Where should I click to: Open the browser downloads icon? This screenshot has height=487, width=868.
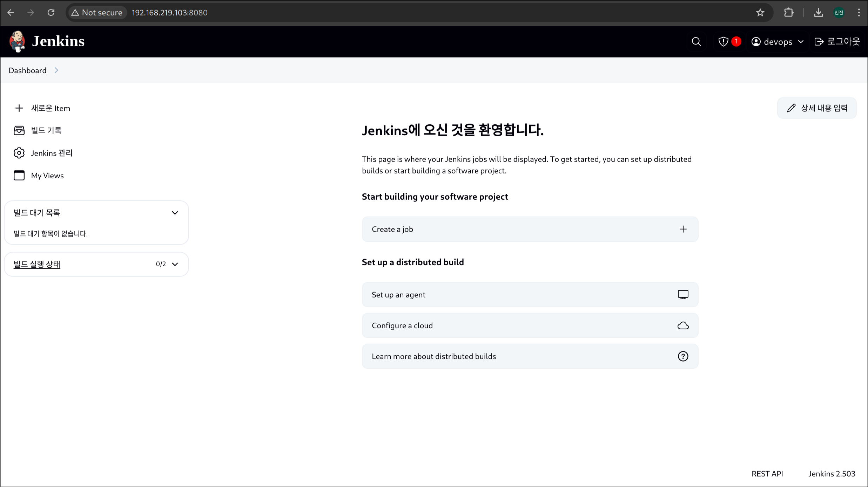point(818,13)
